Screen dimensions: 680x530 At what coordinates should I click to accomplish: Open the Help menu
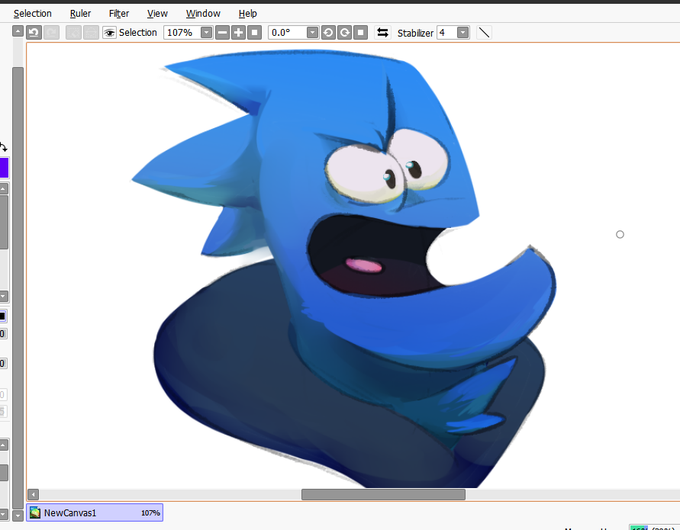coord(248,13)
